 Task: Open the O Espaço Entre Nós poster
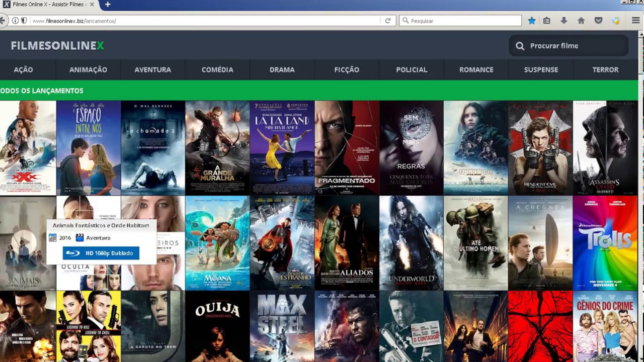coord(89,148)
